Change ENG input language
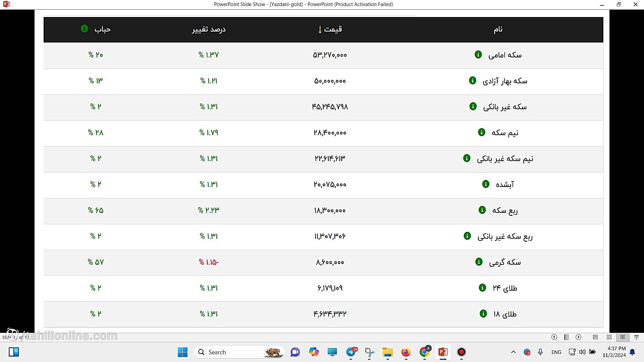 coord(556,352)
